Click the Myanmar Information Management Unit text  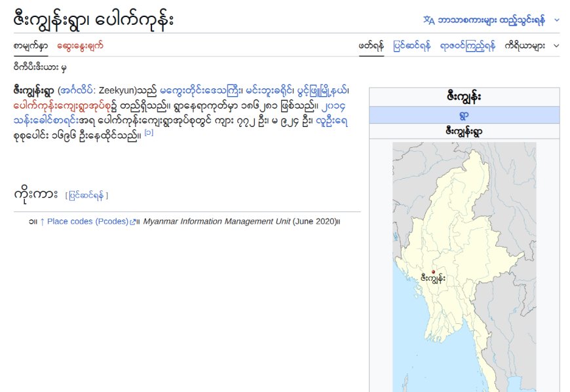(x=217, y=221)
